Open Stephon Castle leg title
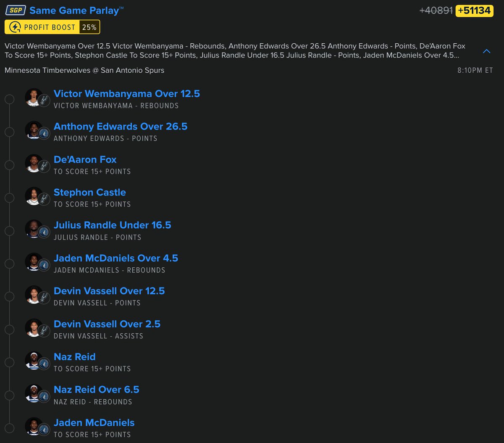The height and width of the screenshot is (443, 504). tap(90, 192)
